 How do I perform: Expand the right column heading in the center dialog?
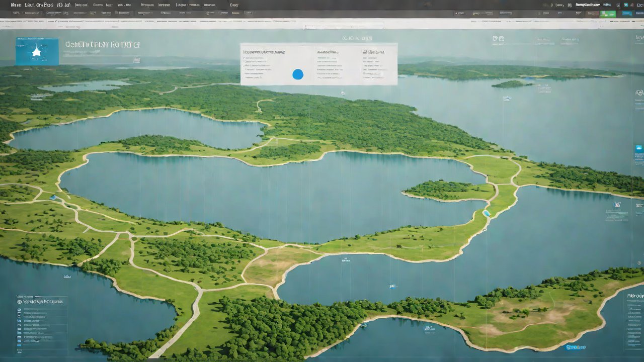click(x=373, y=52)
